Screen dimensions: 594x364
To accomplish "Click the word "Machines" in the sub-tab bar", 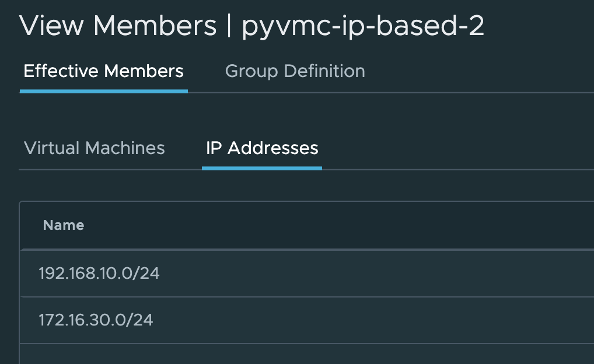I will [125, 148].
